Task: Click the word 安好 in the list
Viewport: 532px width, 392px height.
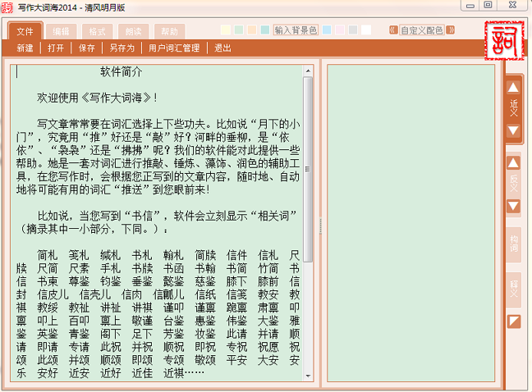Action: coord(48,373)
